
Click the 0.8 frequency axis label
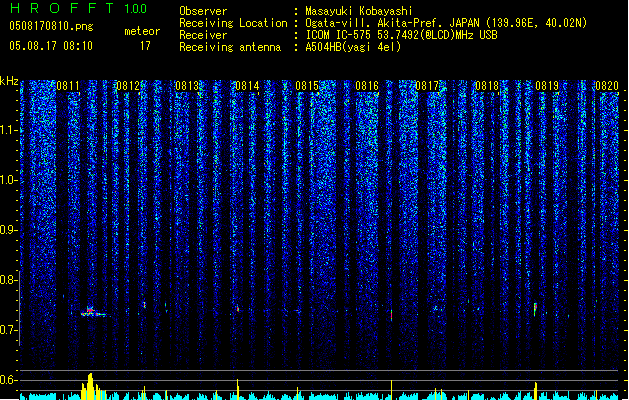click(x=9, y=280)
